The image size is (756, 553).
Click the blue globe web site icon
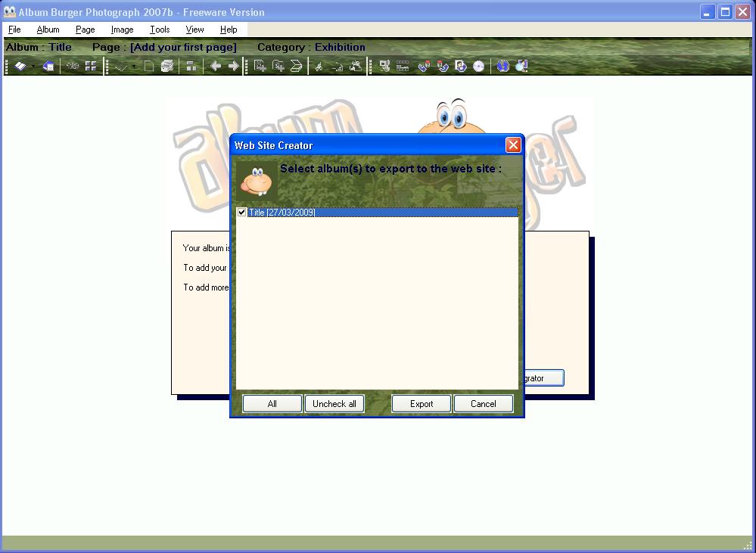(x=503, y=66)
